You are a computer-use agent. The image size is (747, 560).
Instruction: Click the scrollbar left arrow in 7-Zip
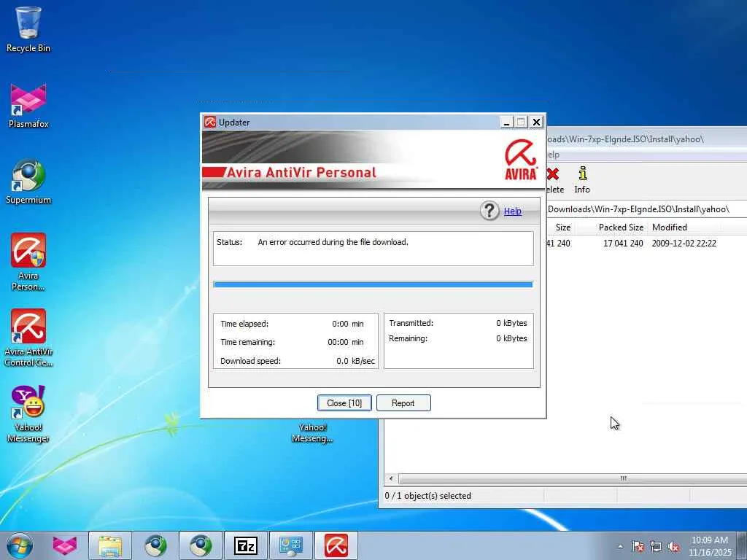pyautogui.click(x=391, y=478)
